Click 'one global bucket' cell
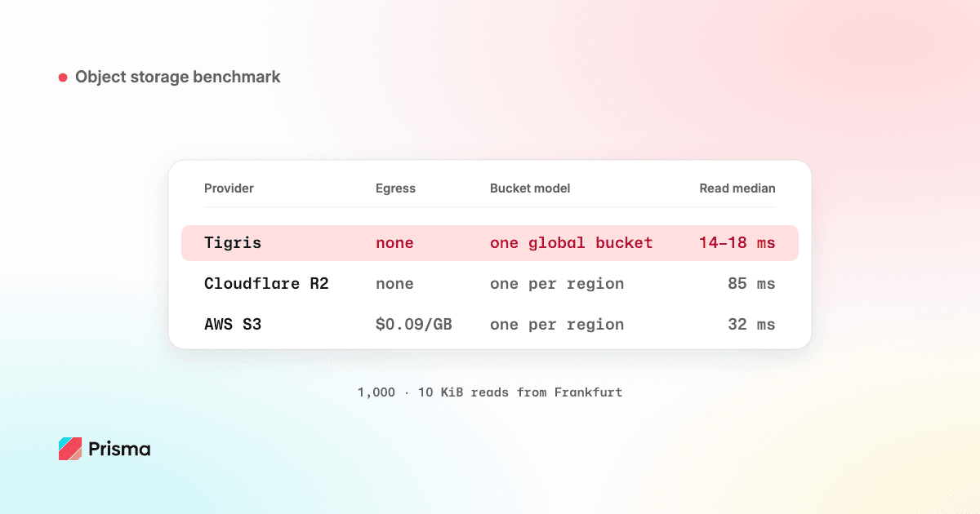Viewport: 980px width, 514px height. (572, 243)
